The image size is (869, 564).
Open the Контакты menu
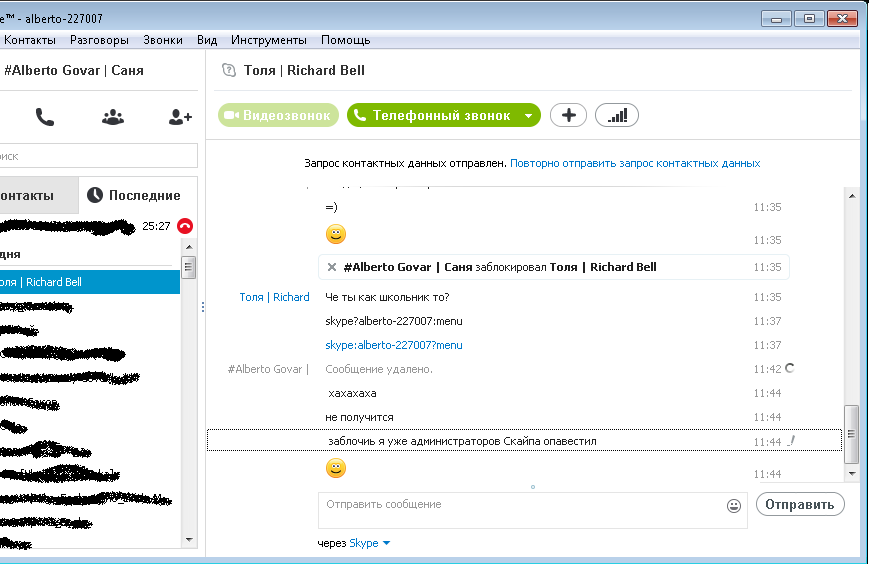[30, 40]
